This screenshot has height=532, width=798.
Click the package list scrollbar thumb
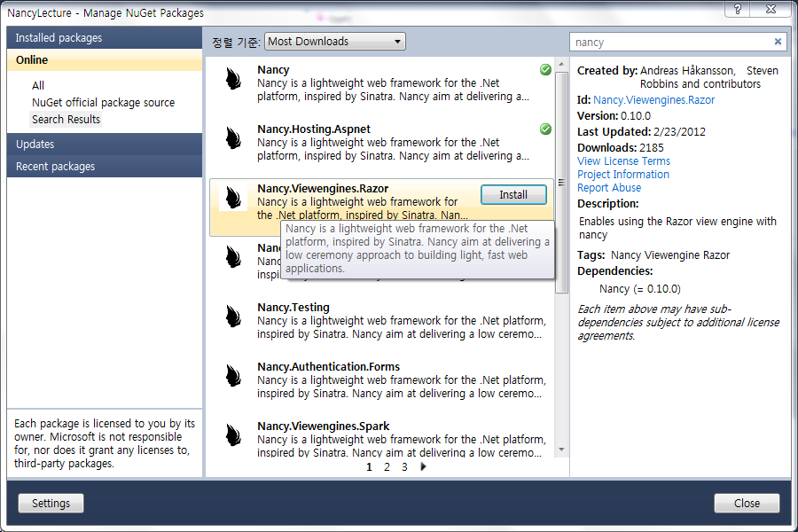[561, 183]
